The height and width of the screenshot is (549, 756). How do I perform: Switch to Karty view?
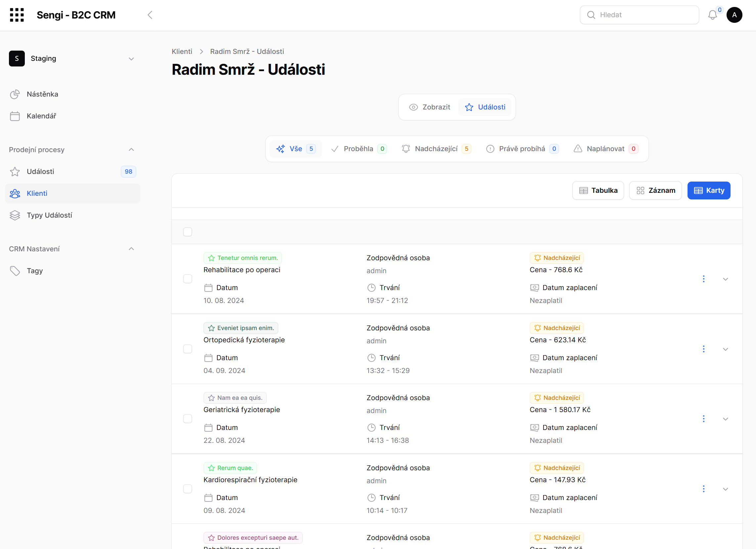coord(709,190)
